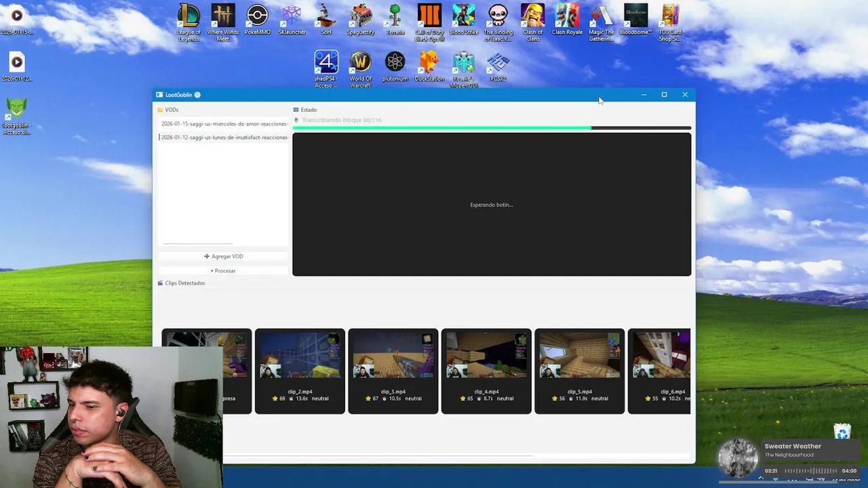Click Sweater Weather song title overlay

(x=793, y=446)
